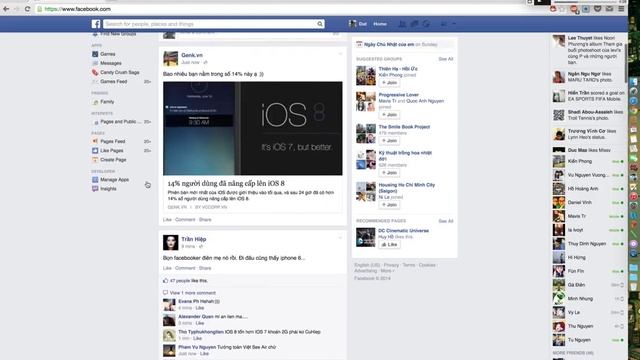Click the browser back arrow
The width and height of the screenshot is (640, 360).
click(6, 9)
